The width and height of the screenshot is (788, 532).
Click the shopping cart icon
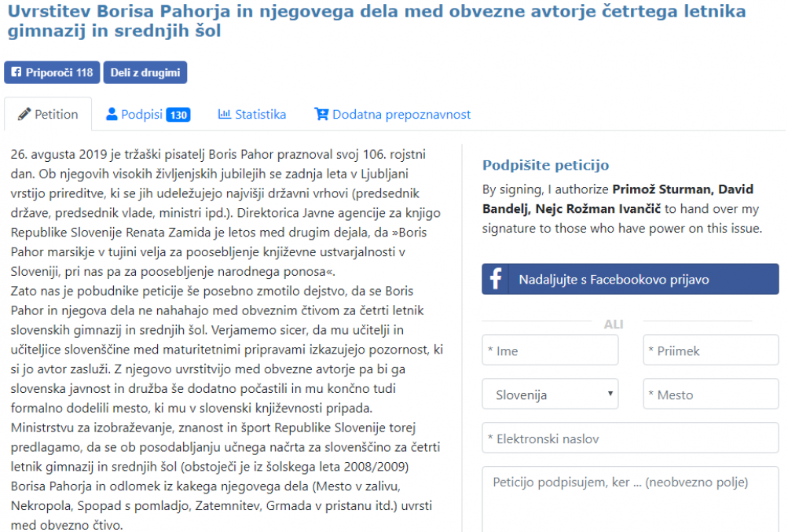(x=321, y=114)
